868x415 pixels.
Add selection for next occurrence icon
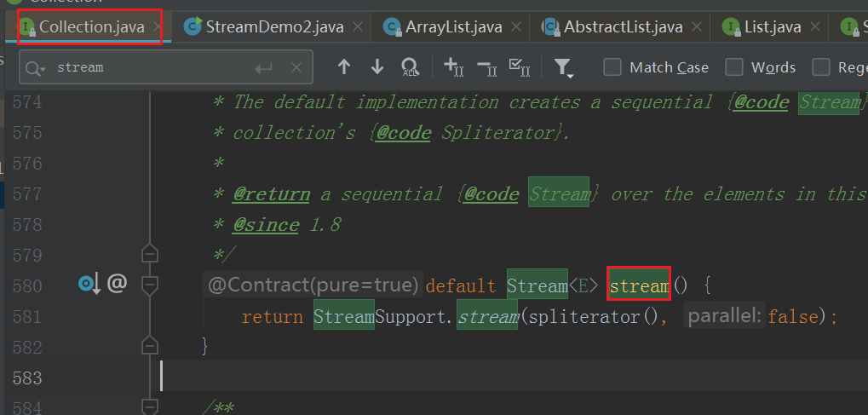click(x=453, y=67)
